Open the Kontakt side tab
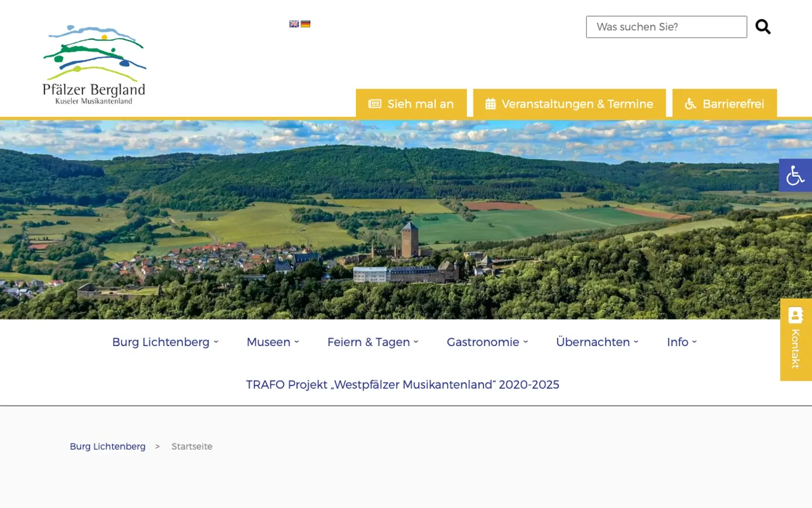Screen dimensions: 812x508 pos(796,339)
